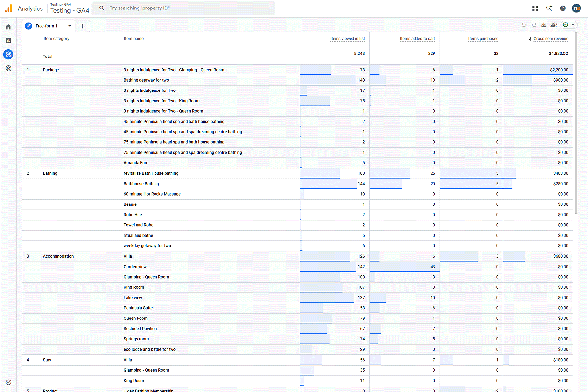Sort by Items added to cart column
Viewport: 588px width, 392px height.
[x=417, y=39]
